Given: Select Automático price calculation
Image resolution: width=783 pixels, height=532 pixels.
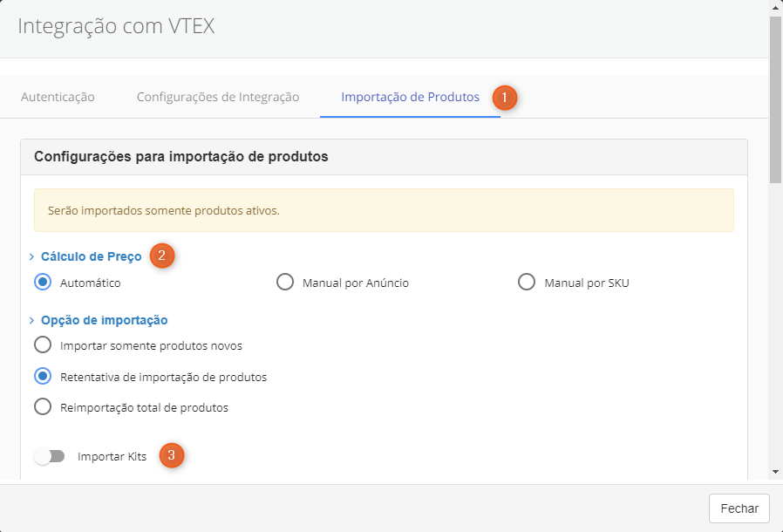Looking at the screenshot, I should point(43,283).
